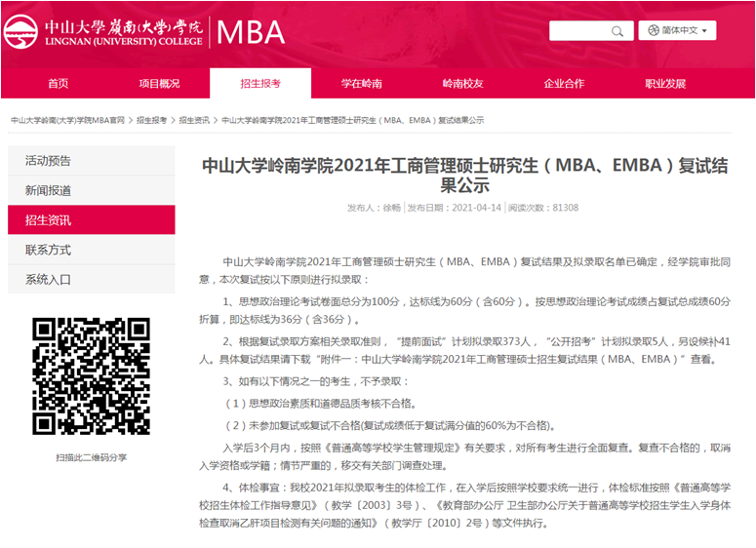This screenshot has height=548, width=756.
Task: Click the date 发布日期：2021-04-14
Action: 455,208
